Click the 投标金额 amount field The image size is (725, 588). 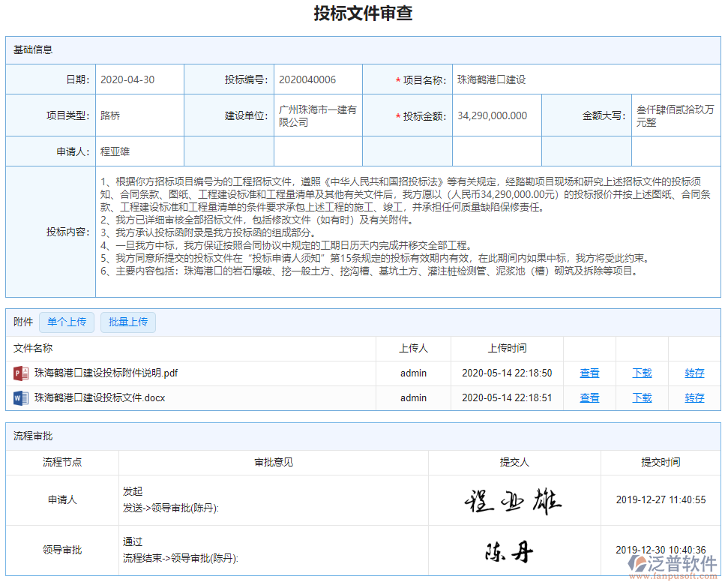[x=495, y=115]
